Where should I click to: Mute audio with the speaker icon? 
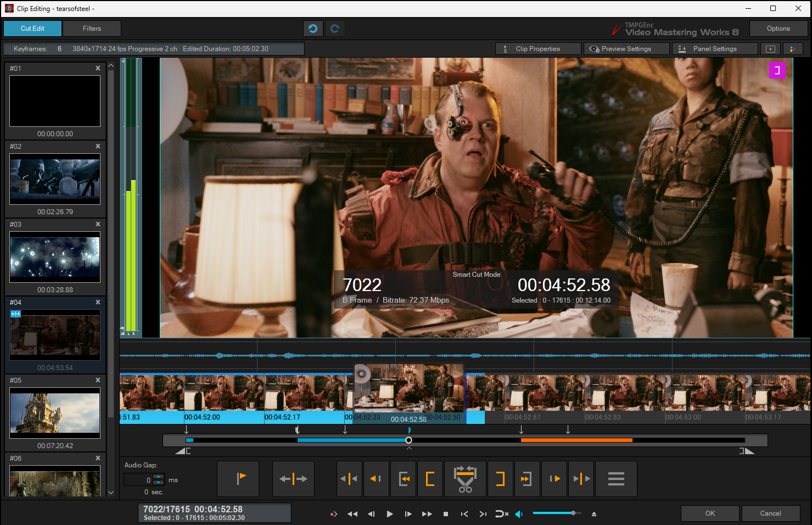(x=519, y=514)
